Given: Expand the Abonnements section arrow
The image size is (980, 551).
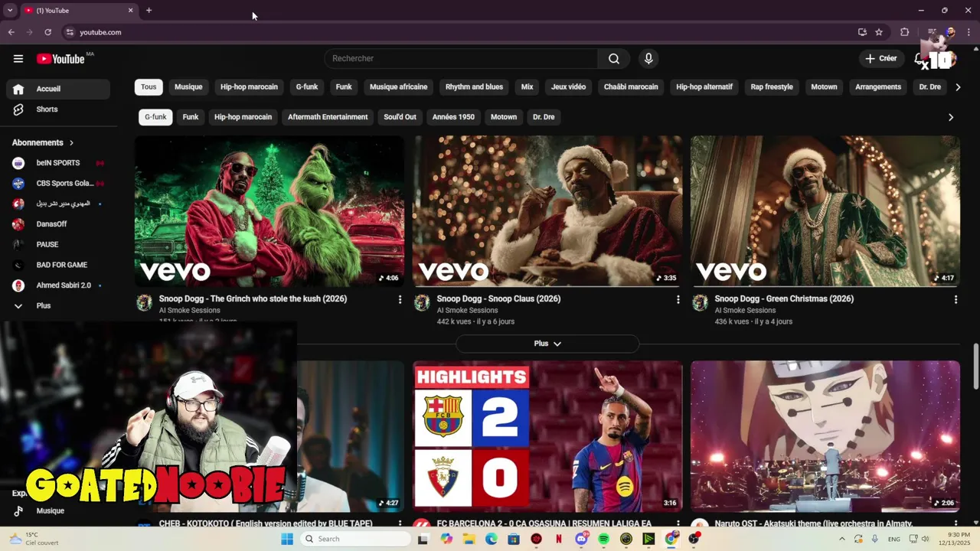Looking at the screenshot, I should [71, 142].
